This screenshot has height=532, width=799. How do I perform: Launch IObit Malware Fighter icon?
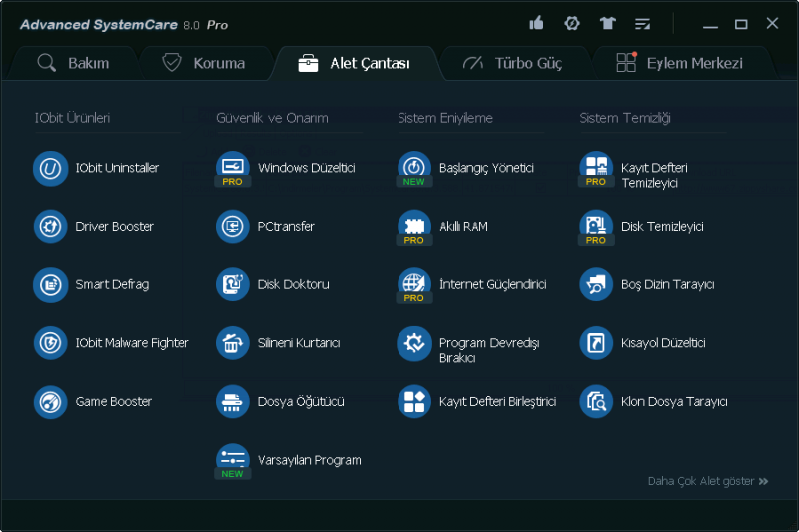(51, 343)
